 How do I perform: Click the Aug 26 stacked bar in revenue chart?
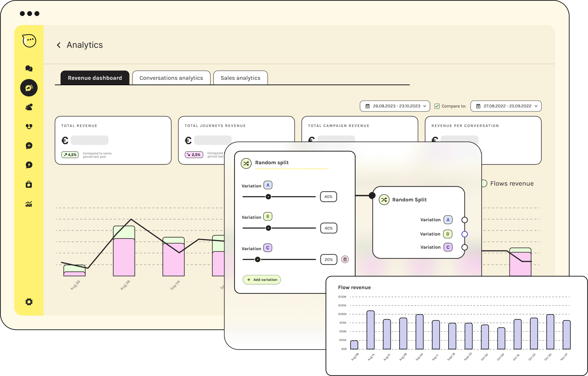tap(74, 271)
